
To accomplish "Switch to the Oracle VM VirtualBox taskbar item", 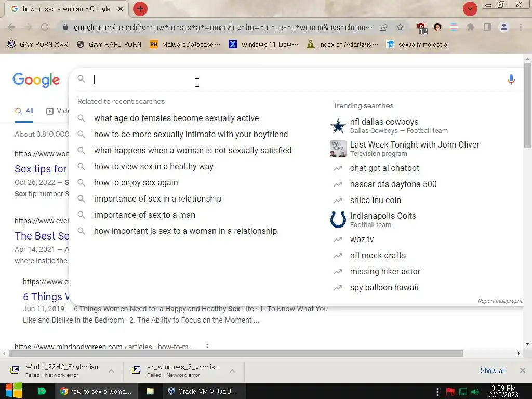I will [x=203, y=391].
